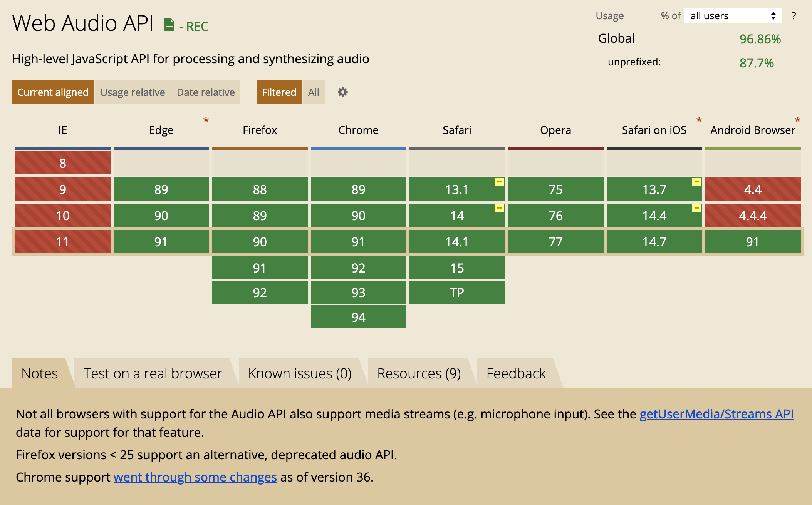This screenshot has height=505, width=812.
Task: Open the Known issues (0) tab
Action: 300,373
